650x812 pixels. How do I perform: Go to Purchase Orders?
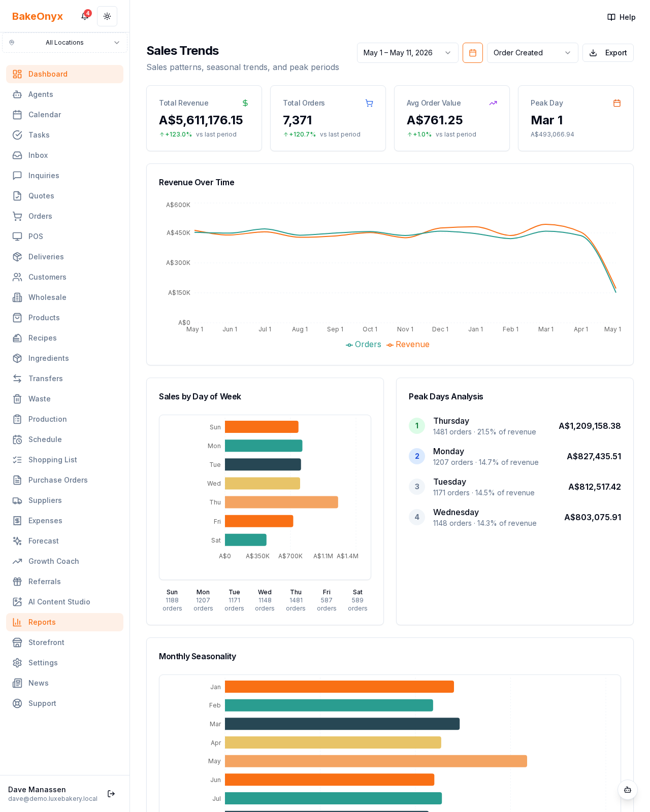coord(64,480)
